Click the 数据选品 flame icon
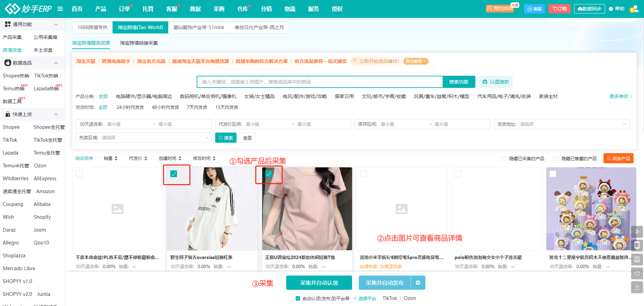The height and width of the screenshot is (306, 644). [x=7, y=63]
